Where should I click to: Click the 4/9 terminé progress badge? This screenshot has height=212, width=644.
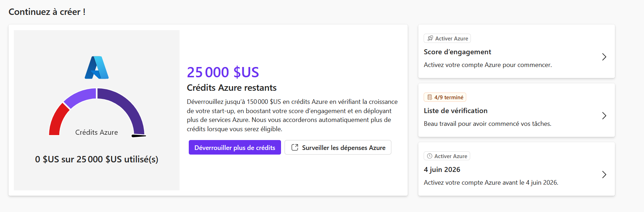[445, 97]
